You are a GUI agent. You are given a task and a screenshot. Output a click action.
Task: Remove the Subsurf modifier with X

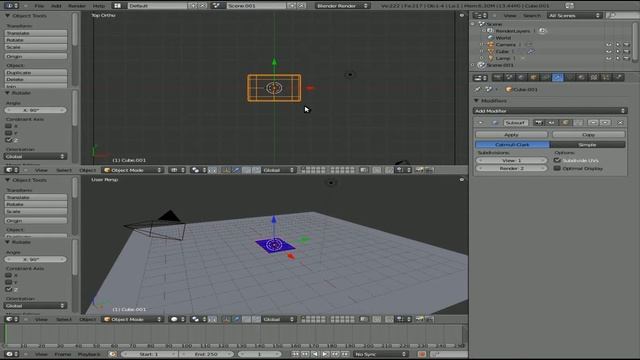(620, 122)
